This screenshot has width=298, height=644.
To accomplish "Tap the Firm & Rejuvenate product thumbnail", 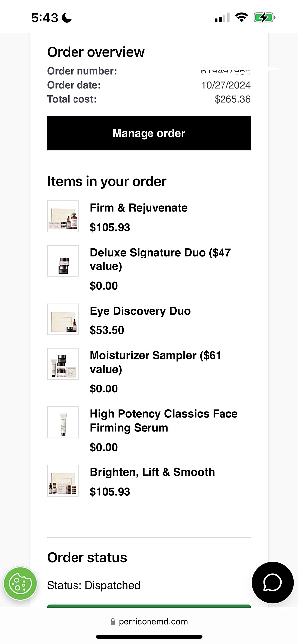I will click(63, 216).
